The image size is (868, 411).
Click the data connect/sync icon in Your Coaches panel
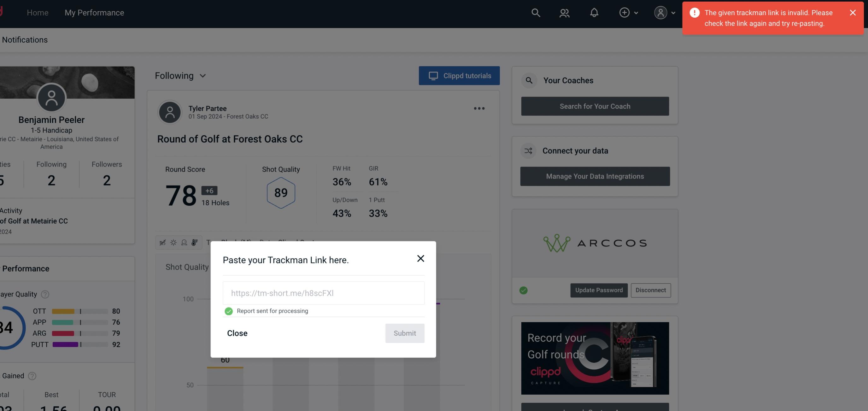[529, 151]
